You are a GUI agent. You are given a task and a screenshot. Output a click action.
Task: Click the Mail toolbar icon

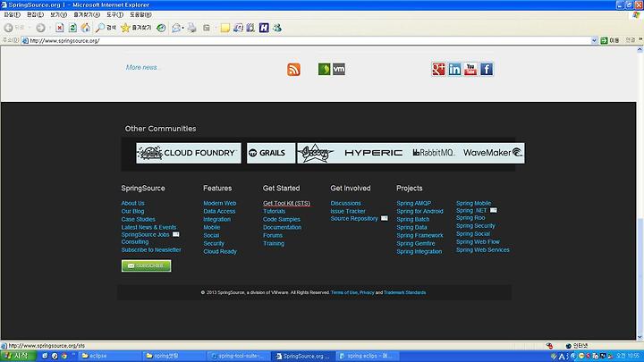pos(176,28)
